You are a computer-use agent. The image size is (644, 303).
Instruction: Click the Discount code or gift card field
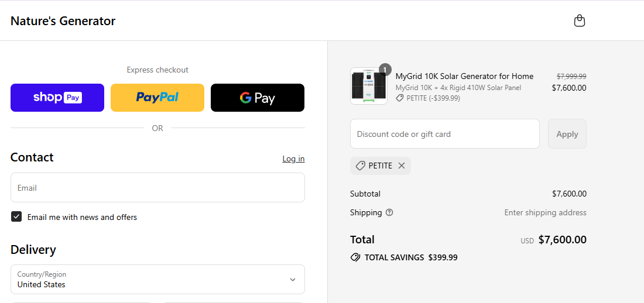tap(445, 134)
